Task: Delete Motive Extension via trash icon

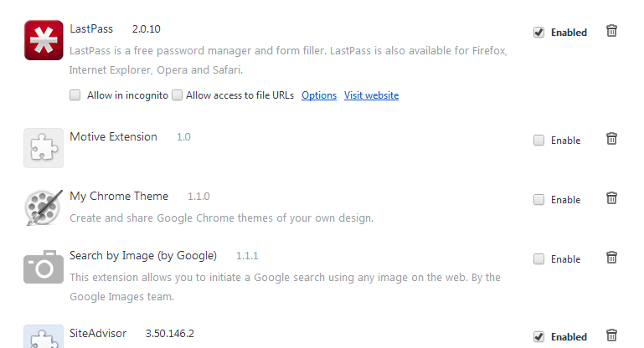Action: pos(611,139)
